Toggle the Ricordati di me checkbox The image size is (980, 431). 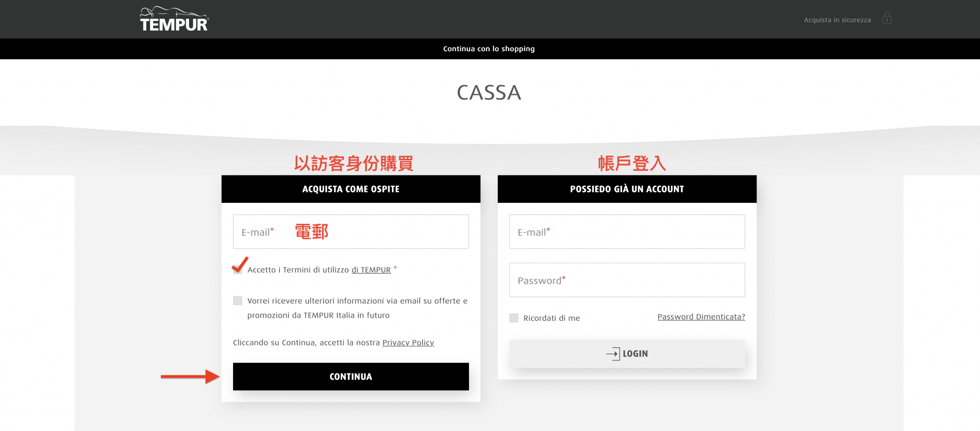[514, 318]
